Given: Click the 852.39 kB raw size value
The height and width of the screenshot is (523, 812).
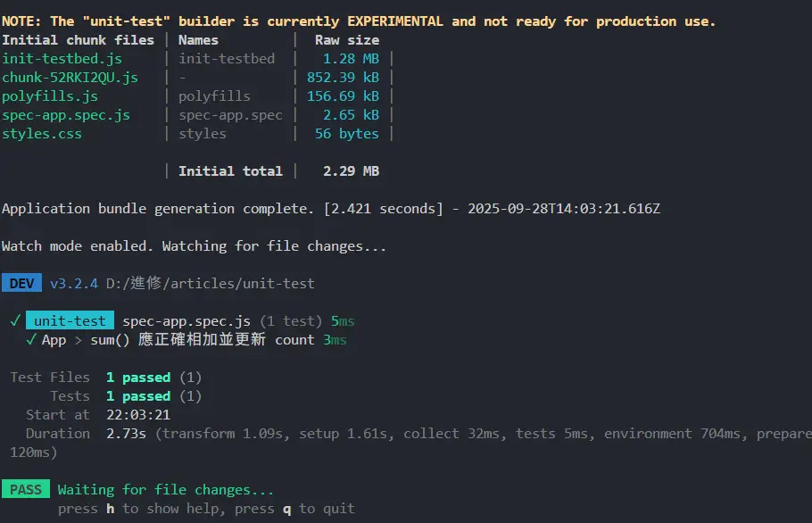Looking at the screenshot, I should point(343,78).
